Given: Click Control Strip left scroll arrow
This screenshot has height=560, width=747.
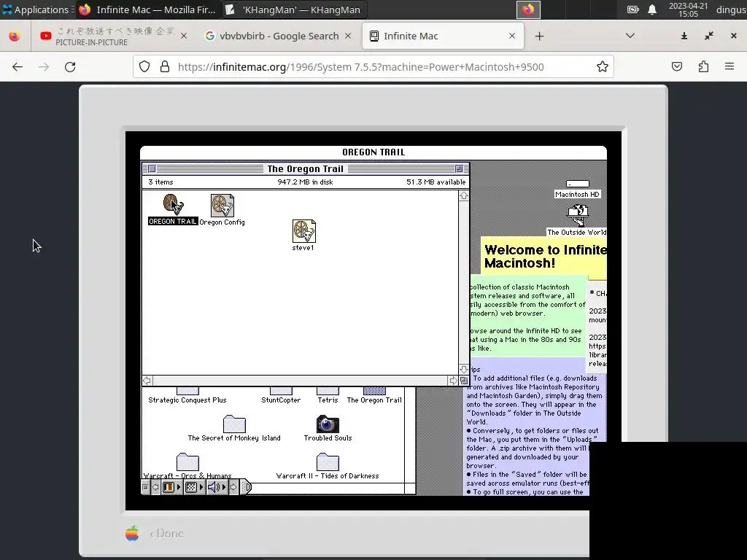Looking at the screenshot, I should (x=155, y=487).
